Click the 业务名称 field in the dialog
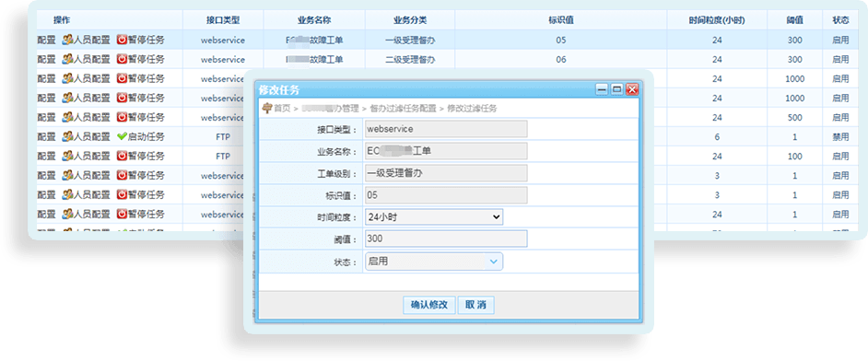 [x=446, y=151]
